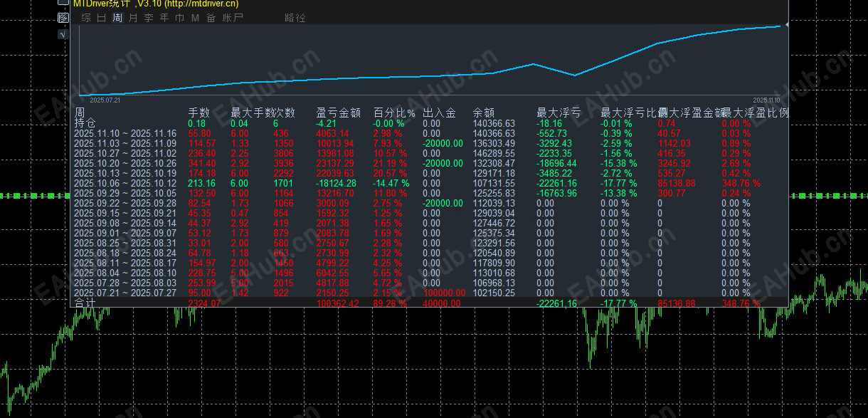The image size is (868, 418).
Task: Select row 2025.09.01 ~ 2025.09.07
Action: tap(125, 233)
